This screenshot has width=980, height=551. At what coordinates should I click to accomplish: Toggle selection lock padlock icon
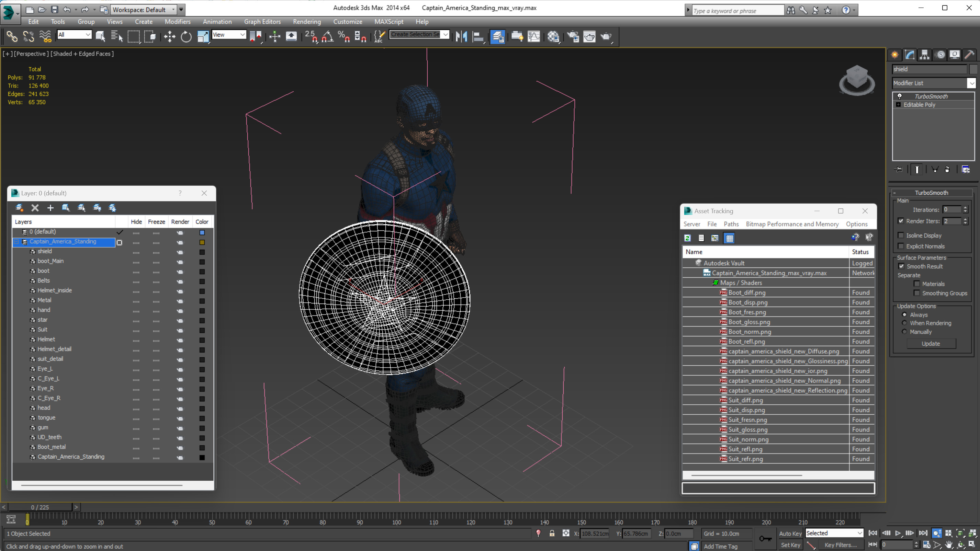tap(552, 533)
